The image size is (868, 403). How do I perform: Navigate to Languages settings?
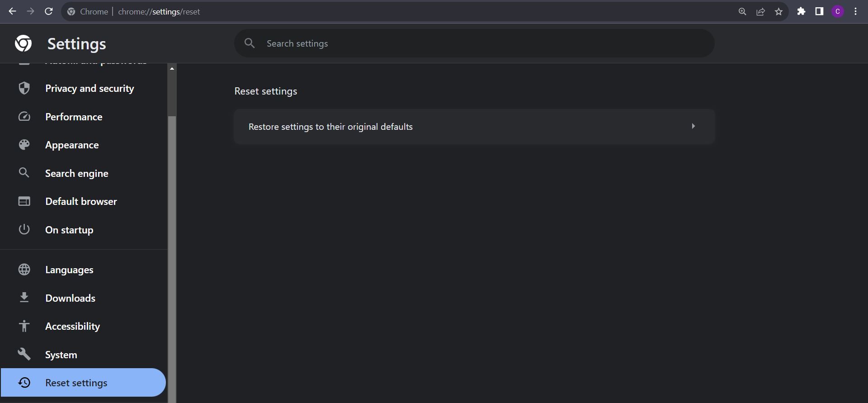[69, 270]
